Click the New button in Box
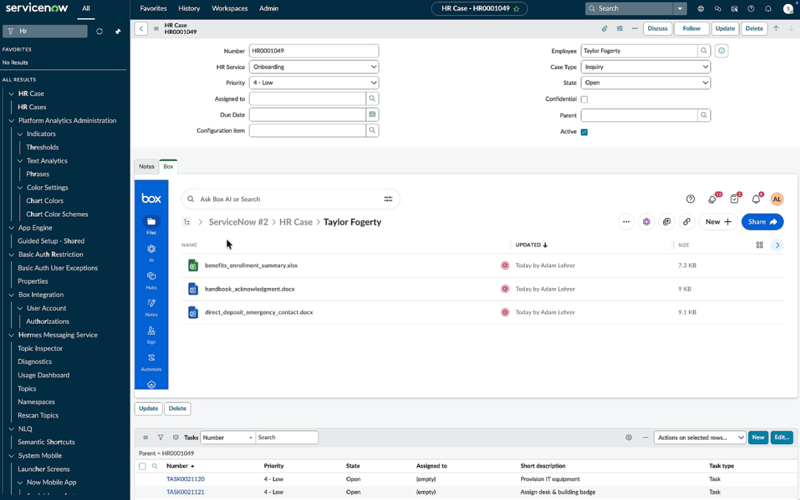 pos(718,222)
